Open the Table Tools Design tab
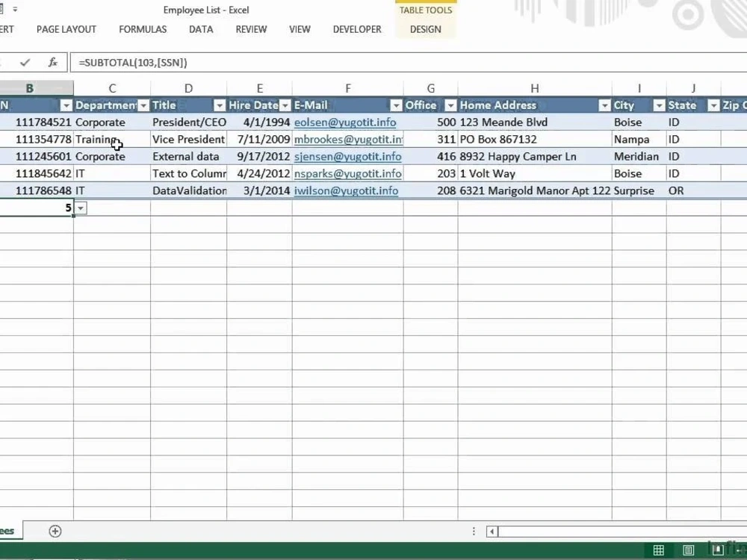This screenshot has width=747, height=560. coord(426,29)
